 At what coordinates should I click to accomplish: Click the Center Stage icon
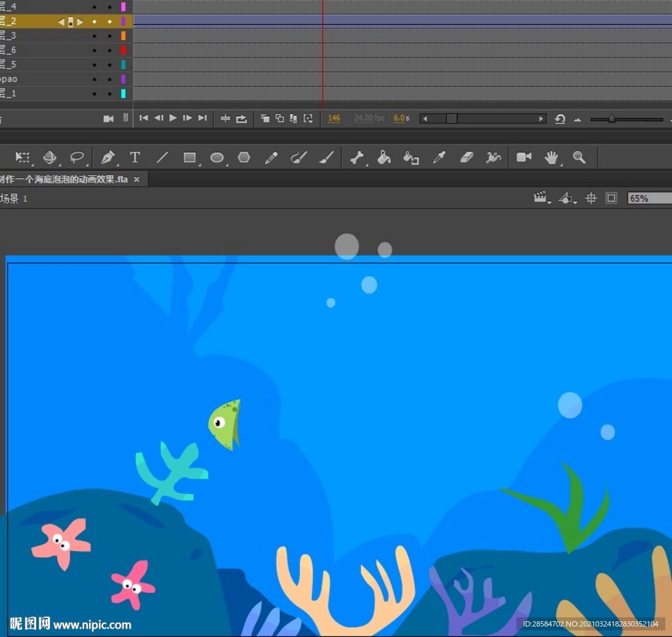click(591, 198)
